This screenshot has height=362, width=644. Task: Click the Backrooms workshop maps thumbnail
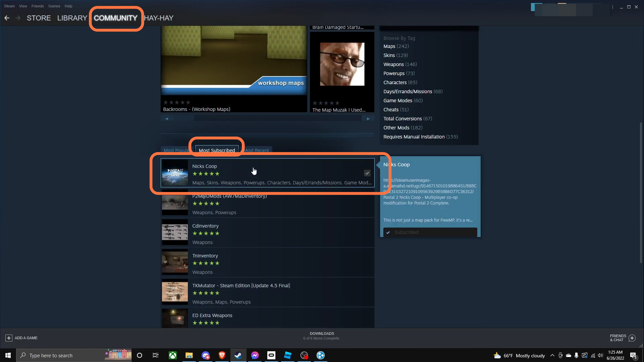tap(234, 60)
